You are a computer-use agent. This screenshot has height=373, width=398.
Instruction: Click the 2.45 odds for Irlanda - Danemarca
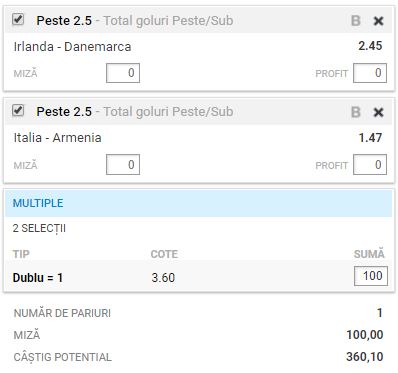[370, 46]
